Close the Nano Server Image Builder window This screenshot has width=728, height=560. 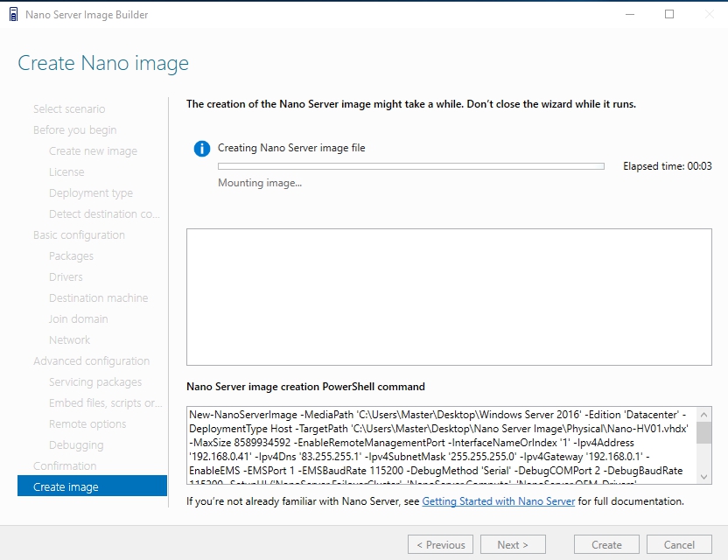pyautogui.click(x=708, y=14)
